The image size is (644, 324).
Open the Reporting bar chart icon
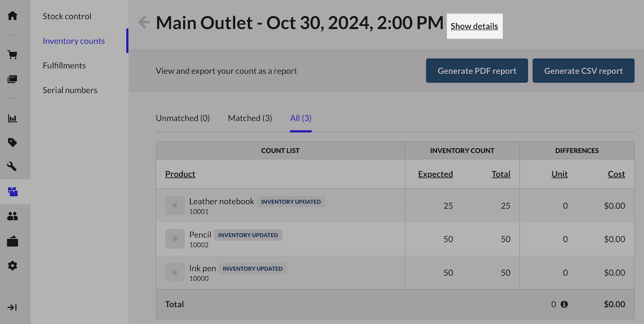point(12,118)
